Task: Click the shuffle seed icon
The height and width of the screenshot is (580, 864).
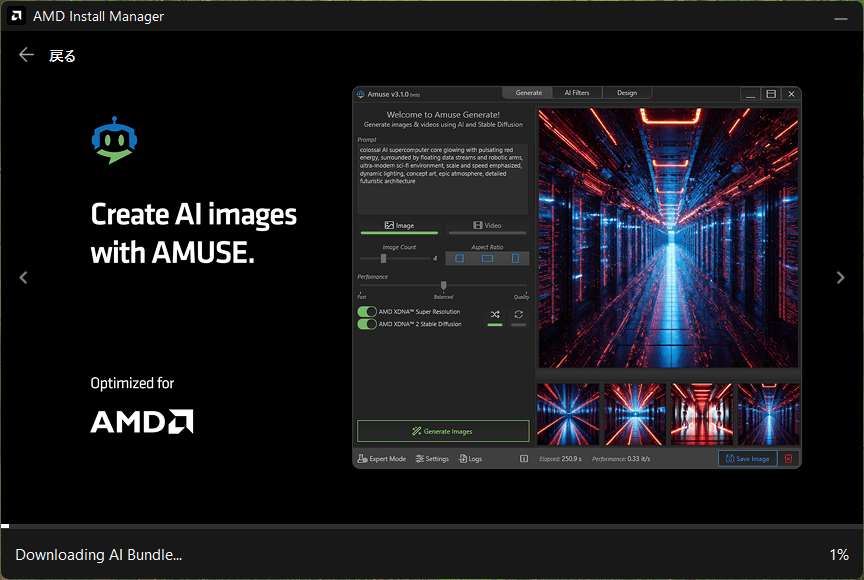Action: tap(495, 314)
